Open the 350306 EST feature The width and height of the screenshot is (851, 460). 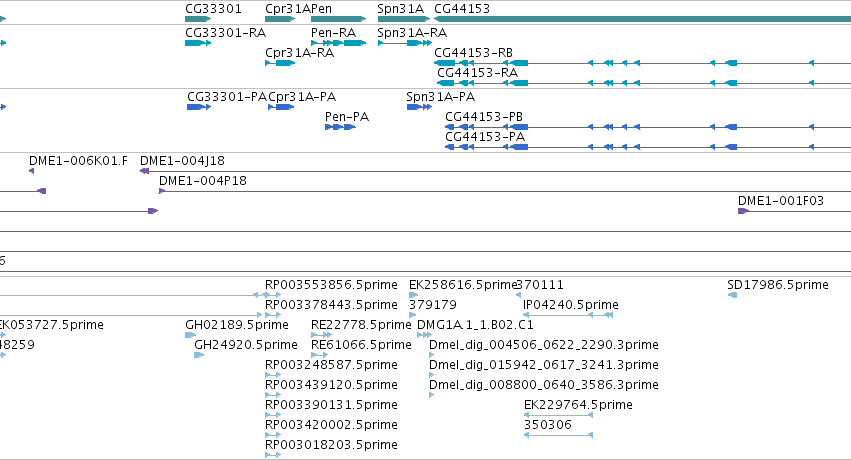click(558, 435)
